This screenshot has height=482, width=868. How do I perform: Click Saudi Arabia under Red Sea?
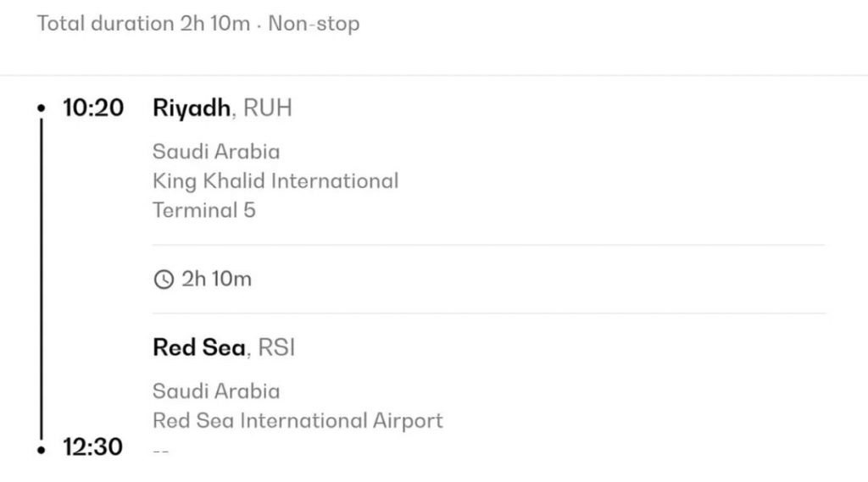[x=216, y=391]
